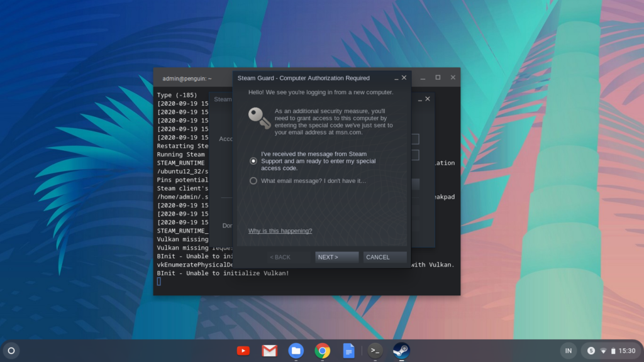This screenshot has height=362, width=644.
Task: Switch to the Terminal shelf icon
Action: pyautogui.click(x=375, y=351)
